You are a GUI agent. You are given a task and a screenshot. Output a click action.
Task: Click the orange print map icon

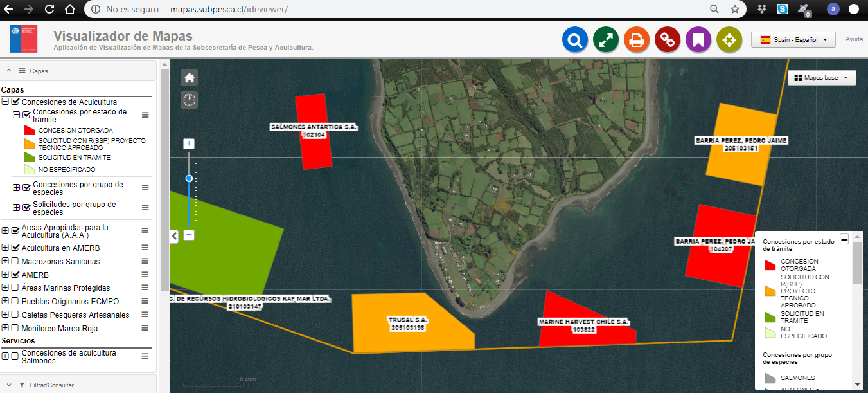click(x=637, y=40)
